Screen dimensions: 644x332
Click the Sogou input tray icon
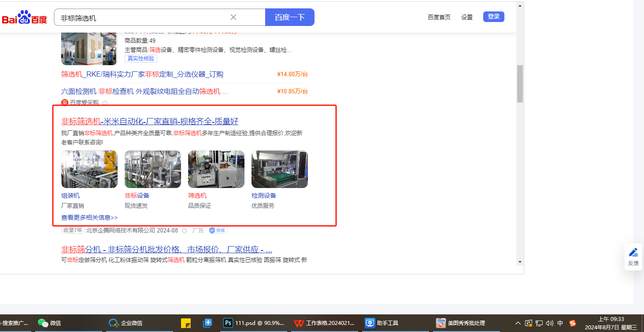pyautogui.click(x=573, y=323)
